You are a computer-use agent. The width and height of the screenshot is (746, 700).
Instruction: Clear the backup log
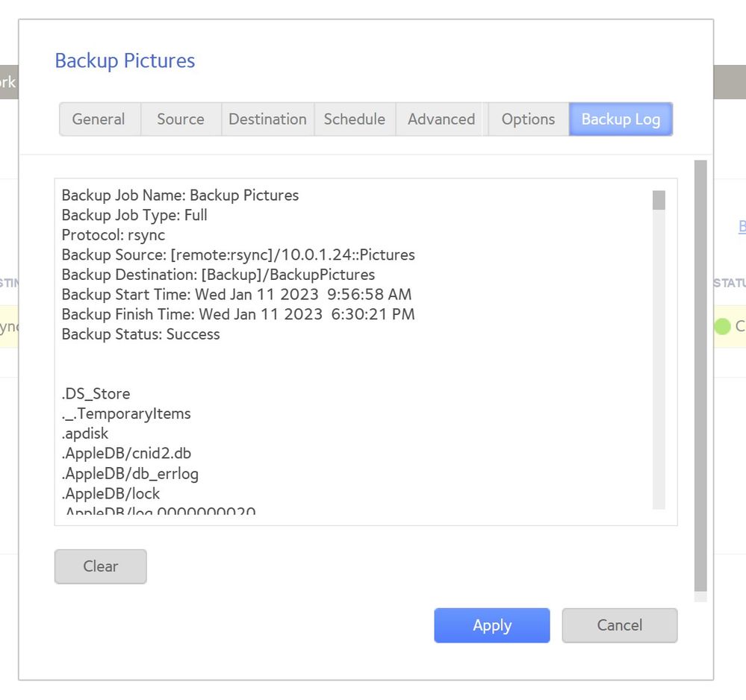[101, 566]
